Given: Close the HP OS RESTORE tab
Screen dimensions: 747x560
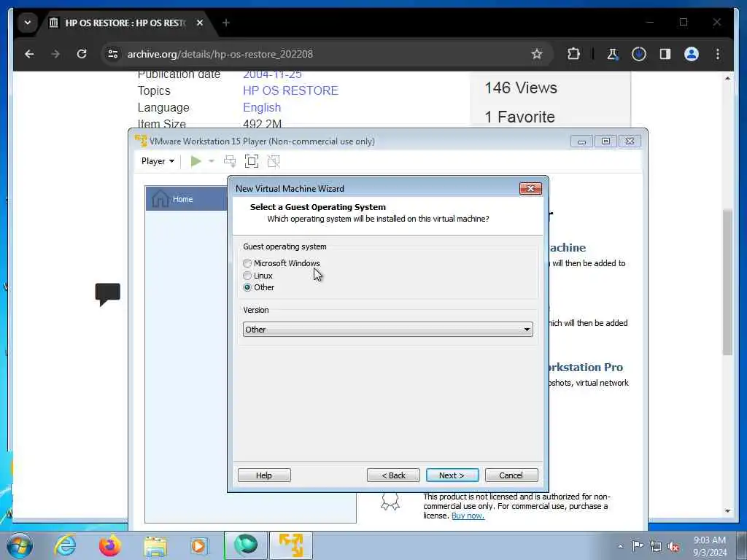Looking at the screenshot, I should click(x=200, y=23).
